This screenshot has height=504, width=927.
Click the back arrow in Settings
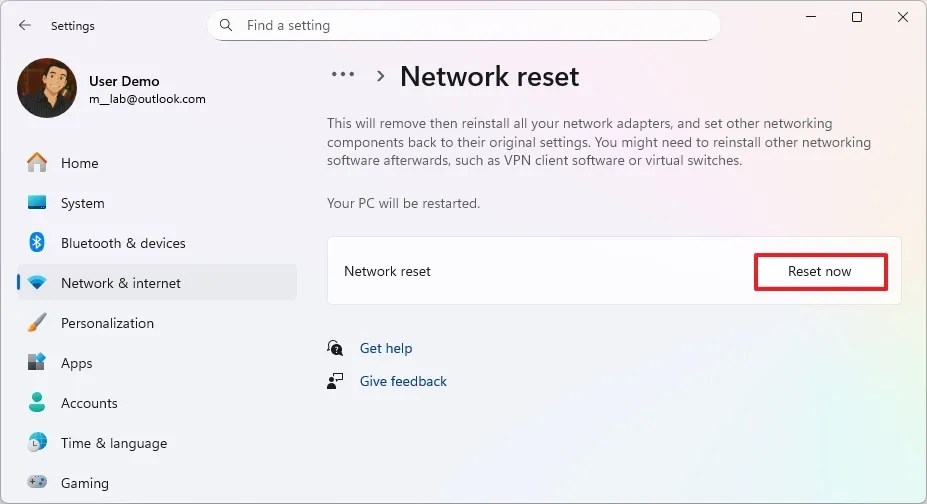click(x=24, y=25)
